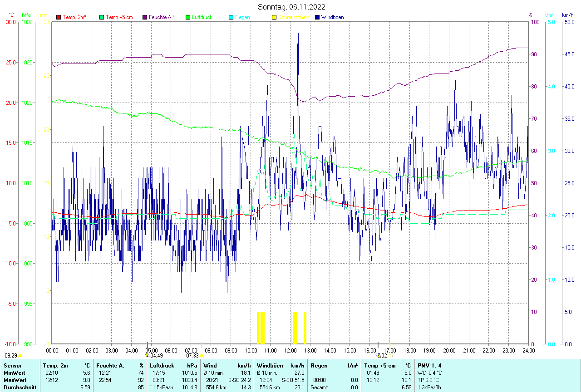Click the Durchschnitt row label
This screenshot has width=581, height=392.
coord(20,387)
